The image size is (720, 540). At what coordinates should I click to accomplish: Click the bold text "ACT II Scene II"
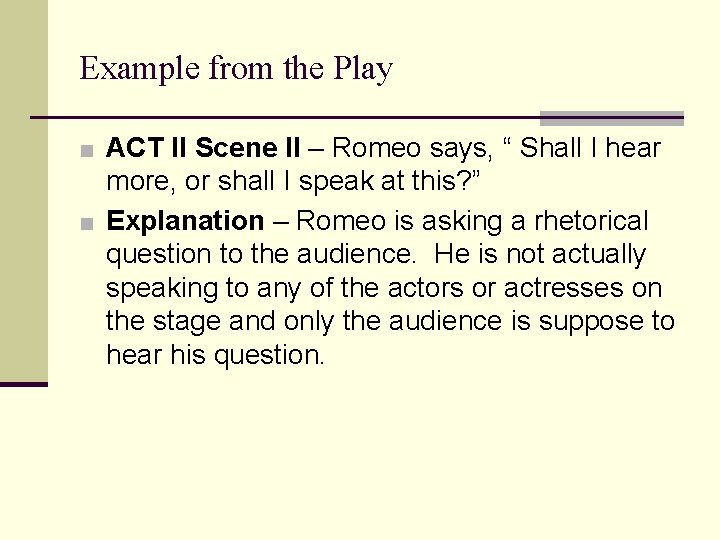(x=202, y=149)
